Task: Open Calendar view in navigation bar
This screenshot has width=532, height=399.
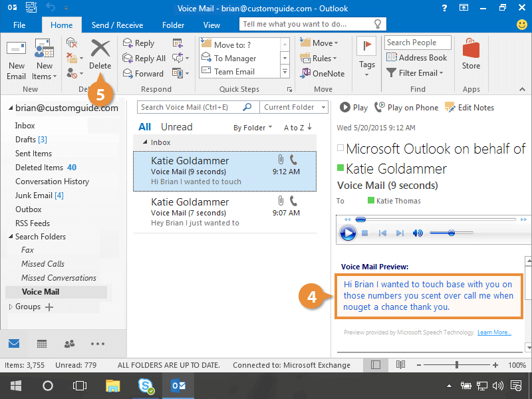Action: coord(41,344)
